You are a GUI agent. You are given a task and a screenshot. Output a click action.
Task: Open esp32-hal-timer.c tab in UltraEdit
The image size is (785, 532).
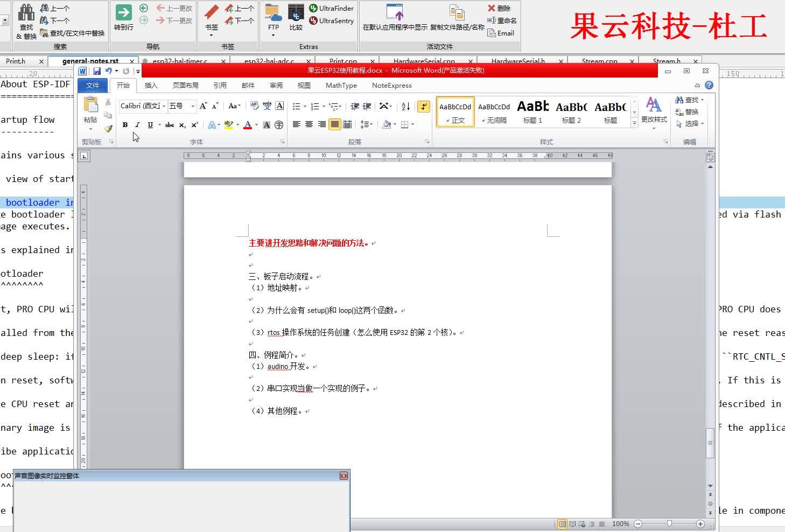coord(180,61)
